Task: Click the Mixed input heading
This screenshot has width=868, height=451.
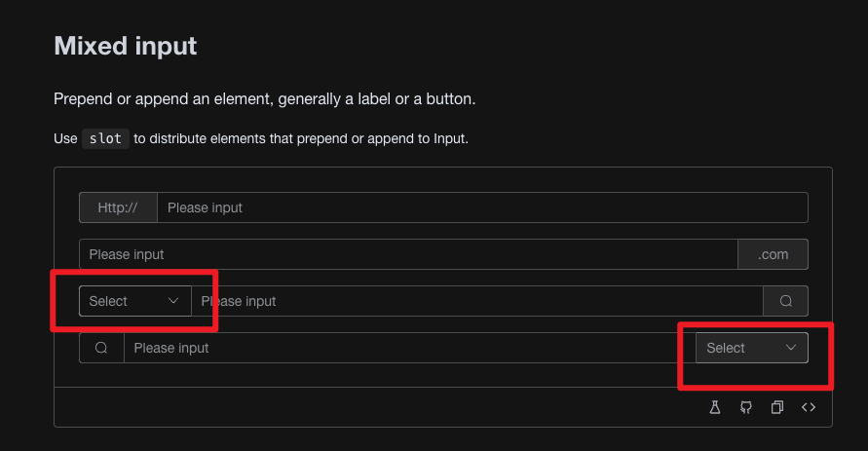Action: point(125,46)
